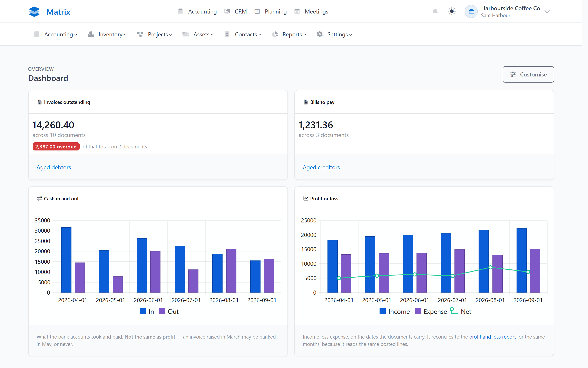Click the Matrix stacked-layers logo icon

34,12
